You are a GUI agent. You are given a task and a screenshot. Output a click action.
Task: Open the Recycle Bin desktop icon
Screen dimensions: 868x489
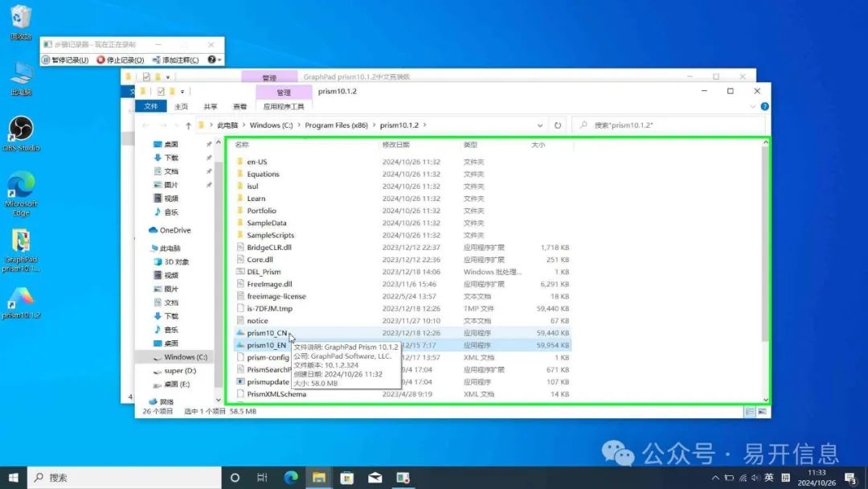pos(20,23)
